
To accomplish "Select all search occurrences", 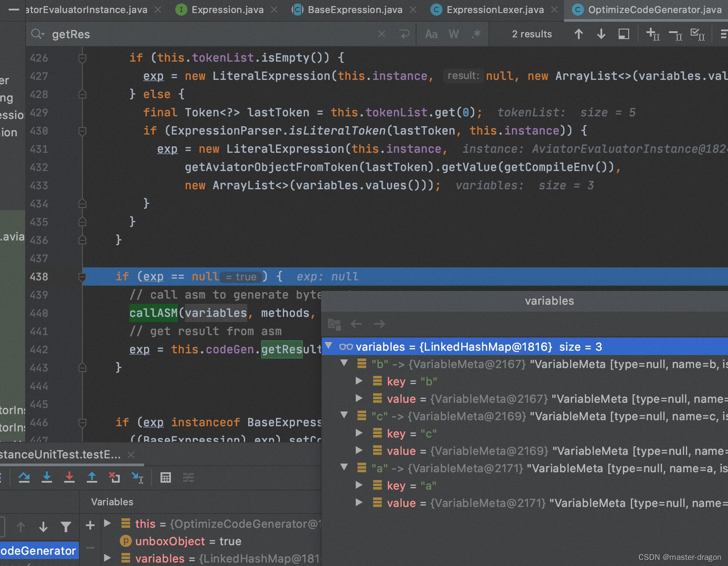I will click(x=698, y=34).
